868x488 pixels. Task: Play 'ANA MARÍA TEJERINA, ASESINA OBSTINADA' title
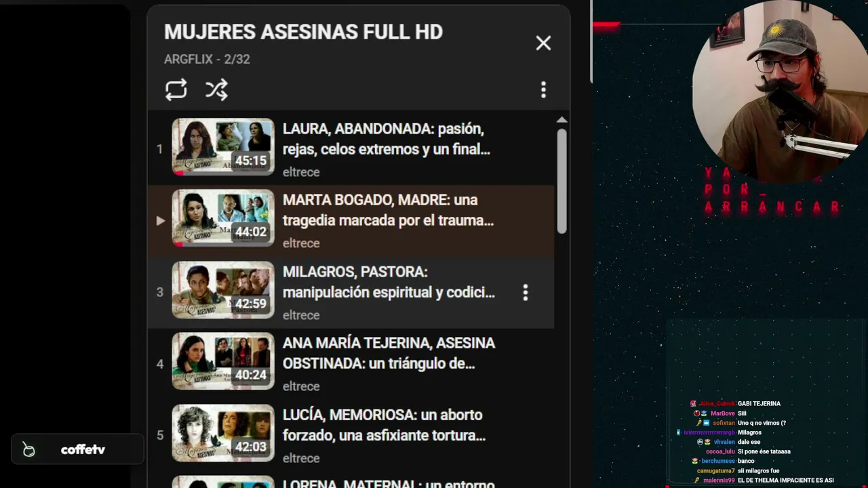(389, 353)
